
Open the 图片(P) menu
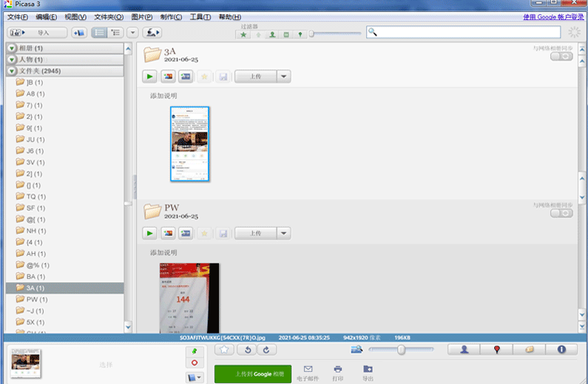[x=141, y=17]
